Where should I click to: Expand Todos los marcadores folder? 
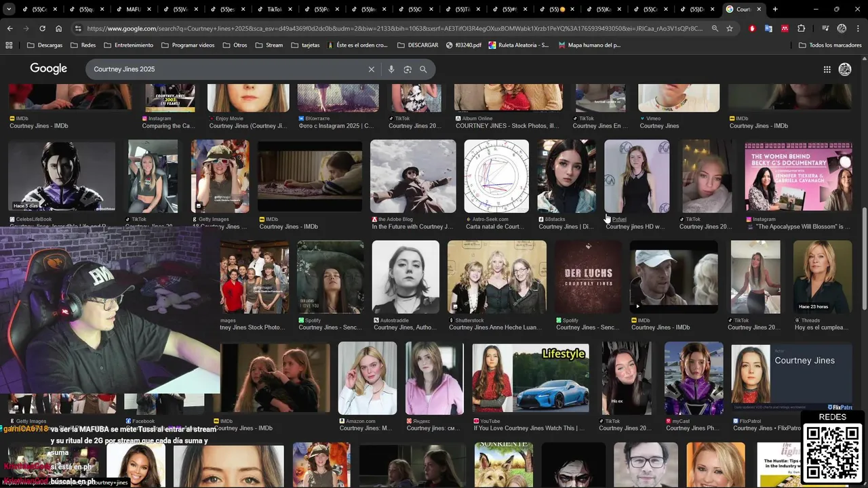click(830, 45)
